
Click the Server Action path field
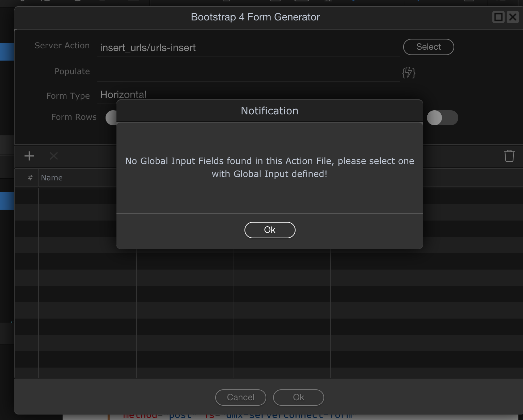coord(248,48)
